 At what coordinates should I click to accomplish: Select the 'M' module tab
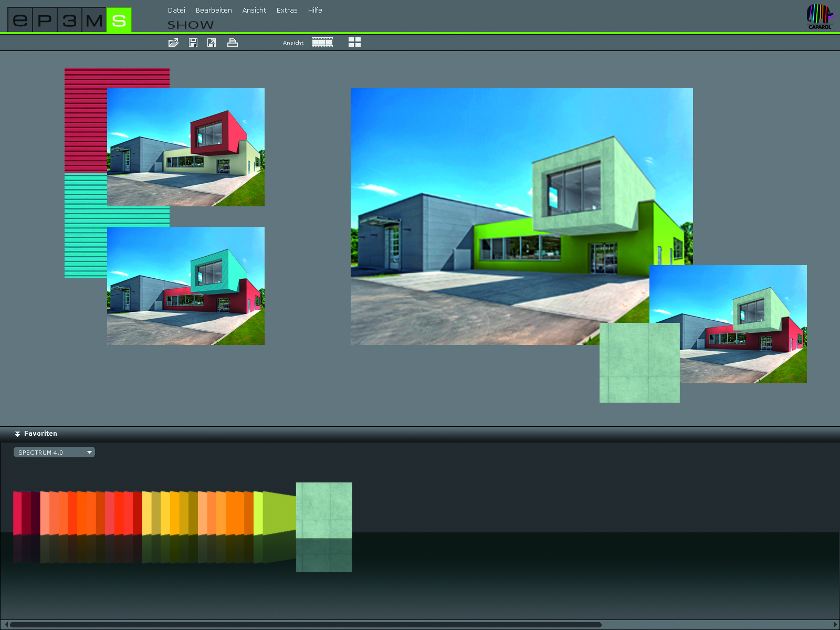pos(94,20)
